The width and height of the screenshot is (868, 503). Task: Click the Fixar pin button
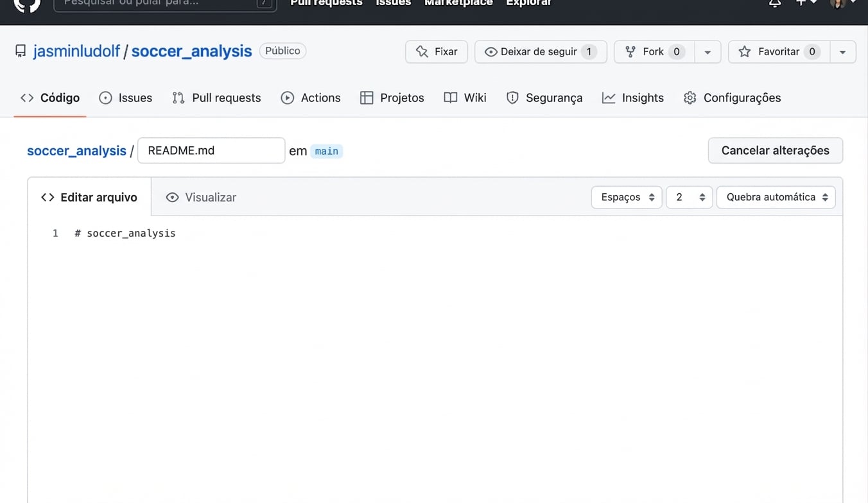[x=437, y=52]
